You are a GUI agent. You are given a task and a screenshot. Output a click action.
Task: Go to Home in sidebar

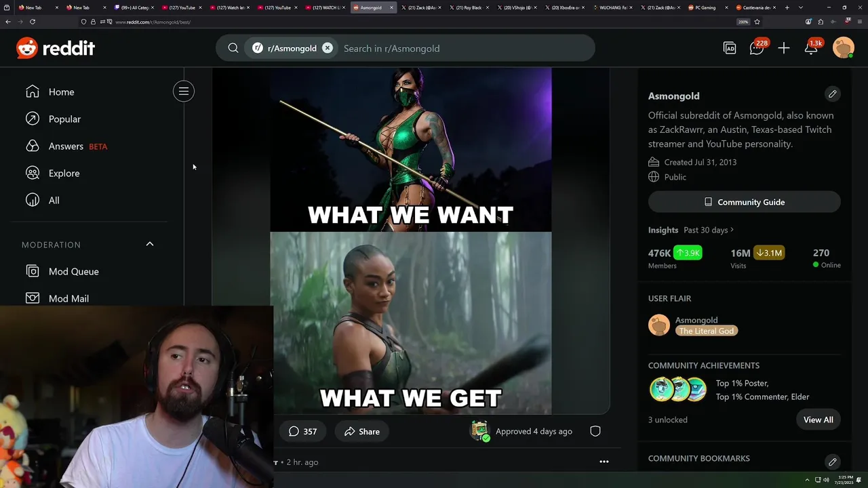coord(61,91)
